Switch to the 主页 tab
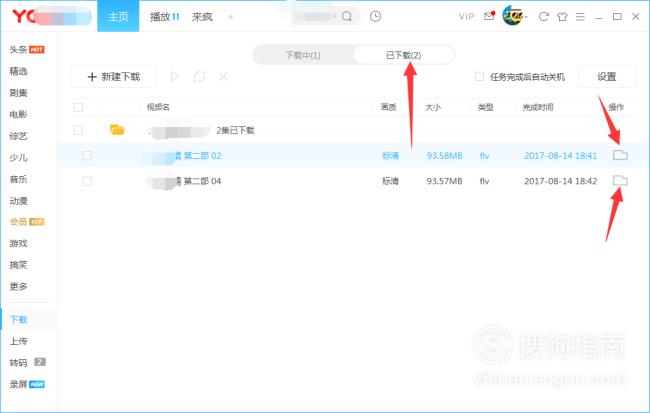Screen dimensions: 650x413 pyautogui.click(x=118, y=16)
